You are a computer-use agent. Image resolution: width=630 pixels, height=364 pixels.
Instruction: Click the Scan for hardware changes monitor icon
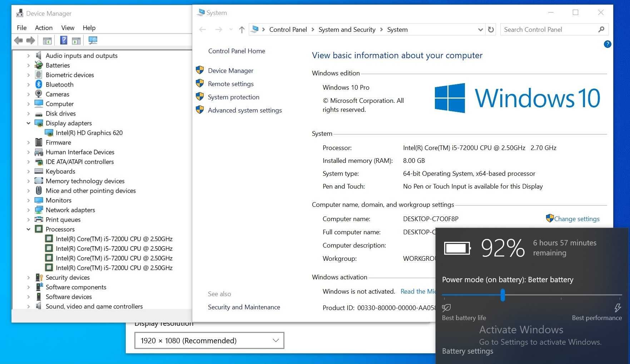point(93,40)
